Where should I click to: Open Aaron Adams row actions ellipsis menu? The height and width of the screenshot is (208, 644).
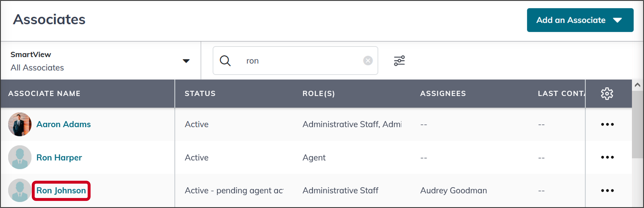[x=607, y=124]
